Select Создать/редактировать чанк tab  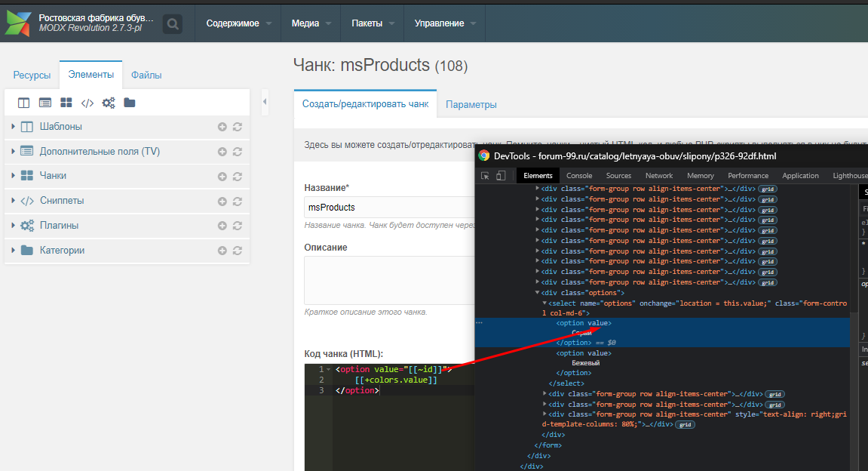[365, 103]
